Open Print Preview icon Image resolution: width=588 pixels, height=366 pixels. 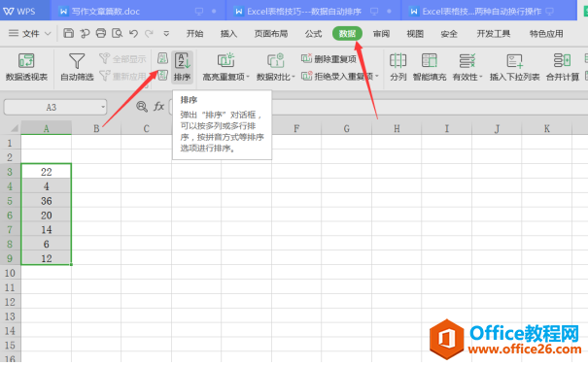117,33
